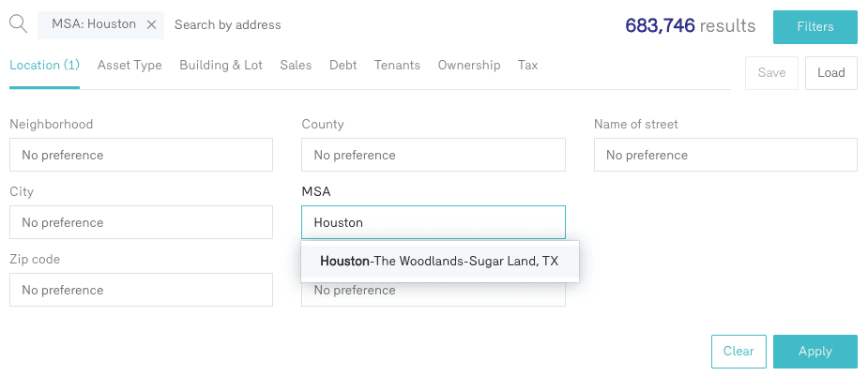Choose Houston-The Woodlands-Sugar Land, TX suggestion
This screenshot has height=376, width=868.
pyautogui.click(x=439, y=262)
